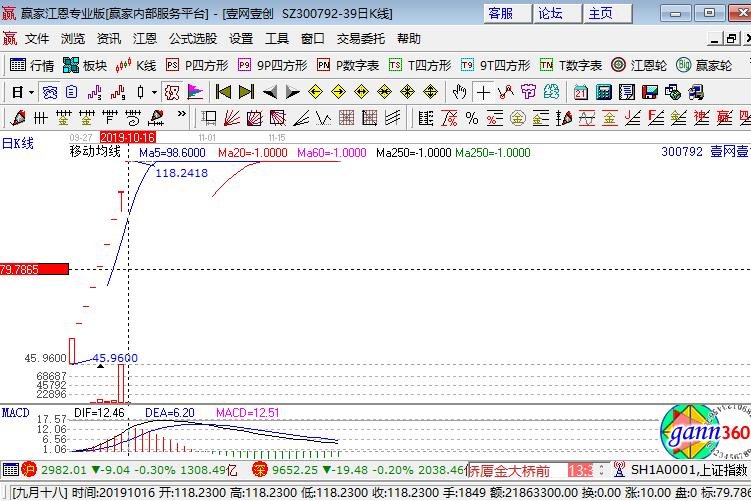Image resolution: width=751 pixels, height=501 pixels.
Task: Open the 文件 menu
Action: (37, 38)
